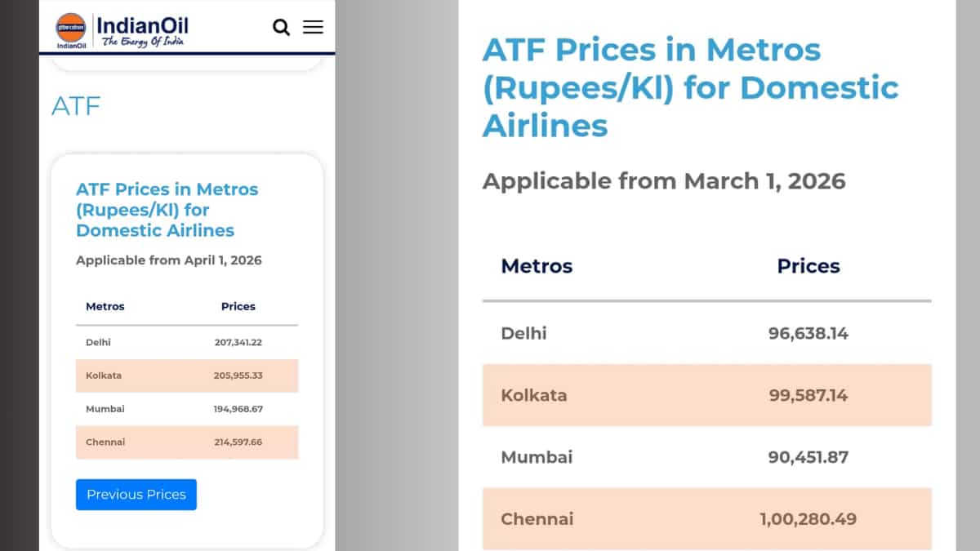Click the Chennai price 1,00,280.49
980x551 pixels.
pos(808,519)
